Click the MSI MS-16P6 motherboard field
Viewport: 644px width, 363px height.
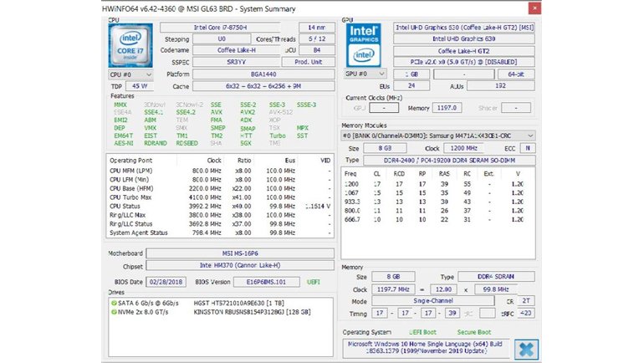(240, 253)
